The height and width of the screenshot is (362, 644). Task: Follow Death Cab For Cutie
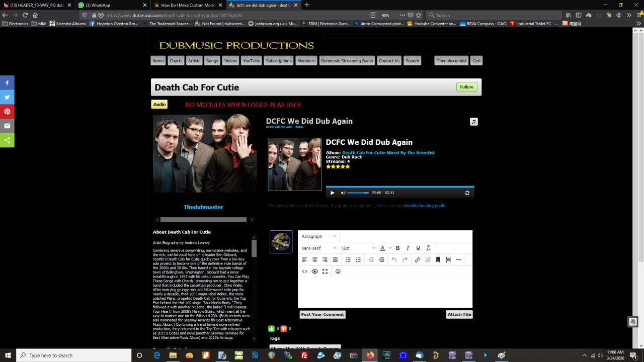tap(466, 87)
